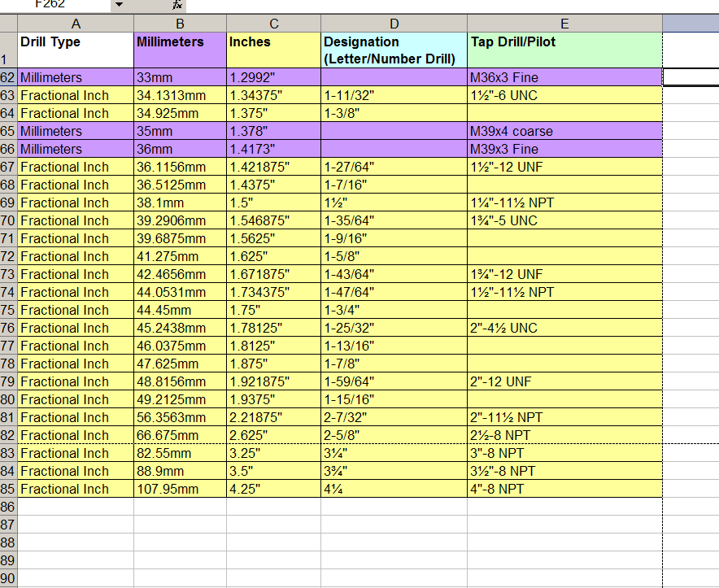This screenshot has width=719, height=588.
Task: Click cell containing 4¼ designation
Action: (394, 489)
